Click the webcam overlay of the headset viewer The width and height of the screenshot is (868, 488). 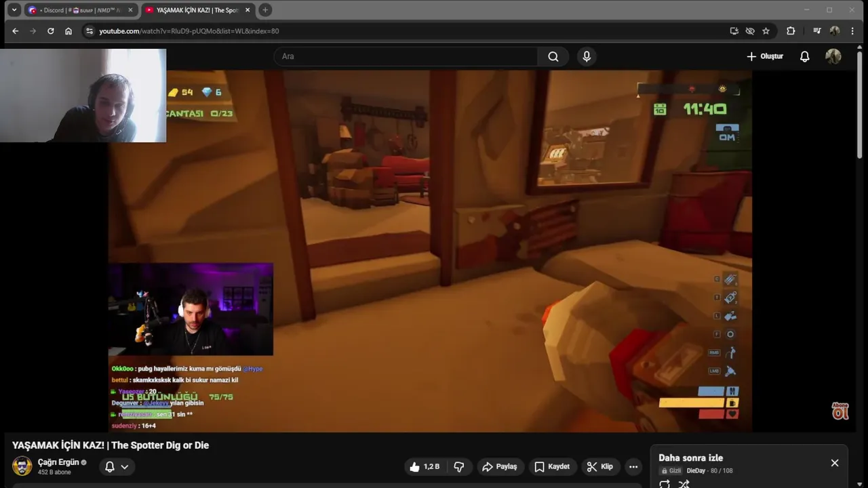pos(83,95)
